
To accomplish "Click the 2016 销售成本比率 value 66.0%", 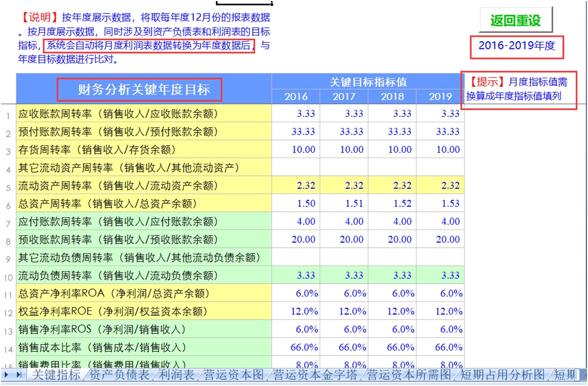I will coord(296,347).
